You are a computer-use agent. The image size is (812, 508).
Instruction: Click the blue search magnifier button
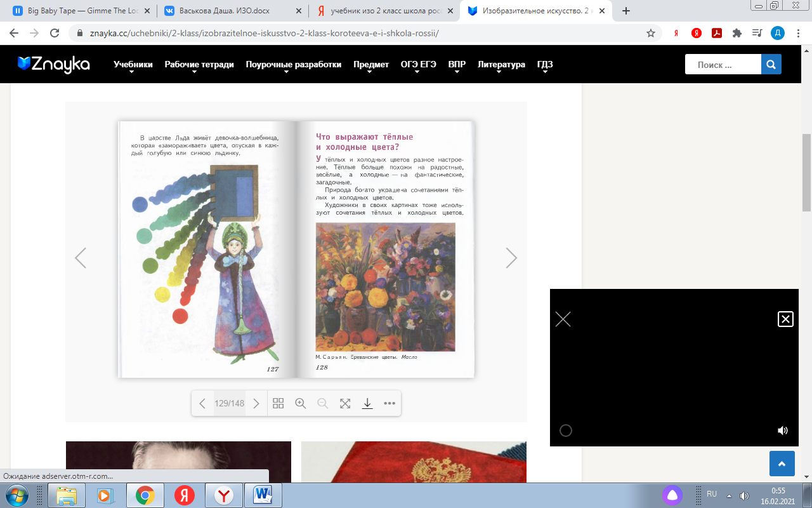771,64
